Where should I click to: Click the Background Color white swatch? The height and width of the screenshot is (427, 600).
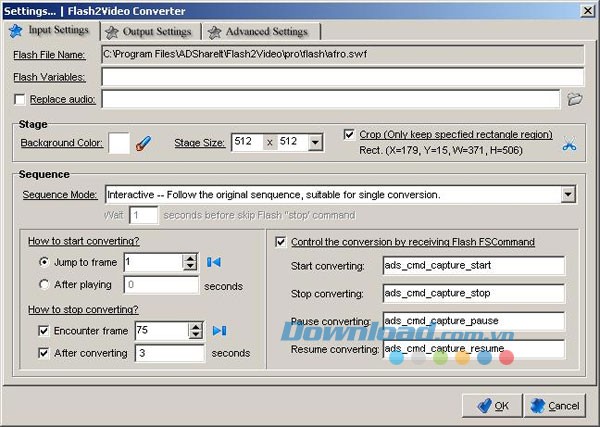(x=119, y=143)
